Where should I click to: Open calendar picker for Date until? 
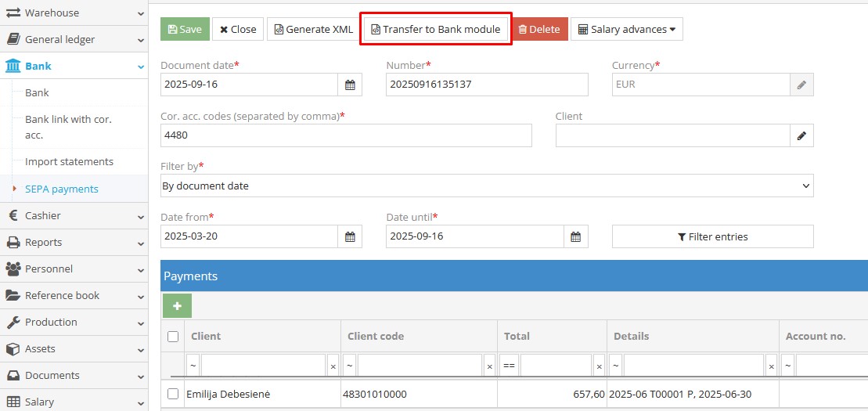point(575,236)
